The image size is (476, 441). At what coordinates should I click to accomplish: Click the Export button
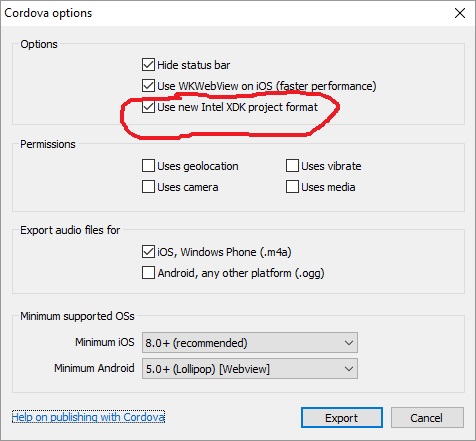342,418
